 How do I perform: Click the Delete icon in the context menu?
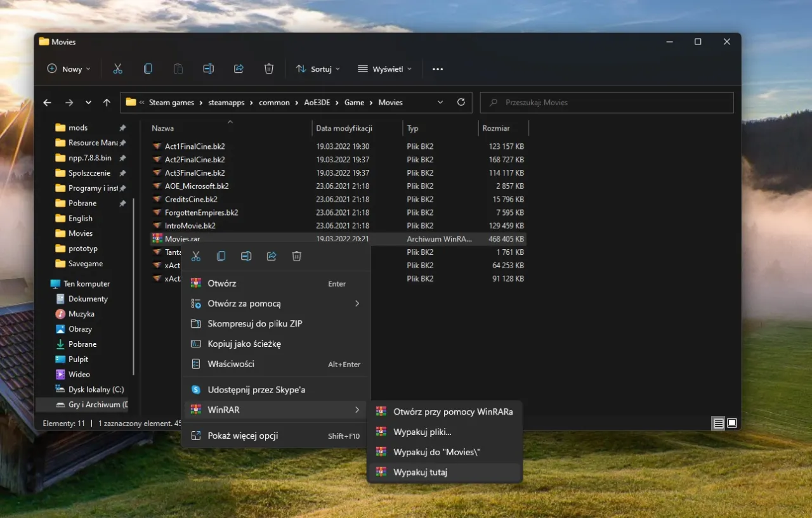tap(296, 256)
